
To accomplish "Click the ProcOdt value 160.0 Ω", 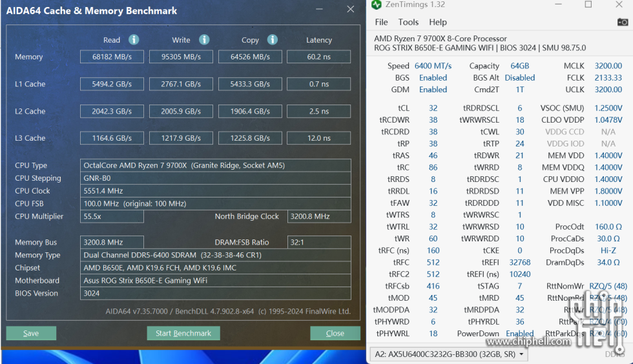I will pos(608,227).
